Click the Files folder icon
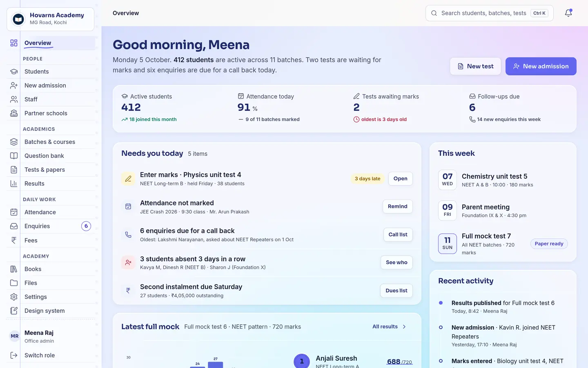588x368 pixels. 14,283
